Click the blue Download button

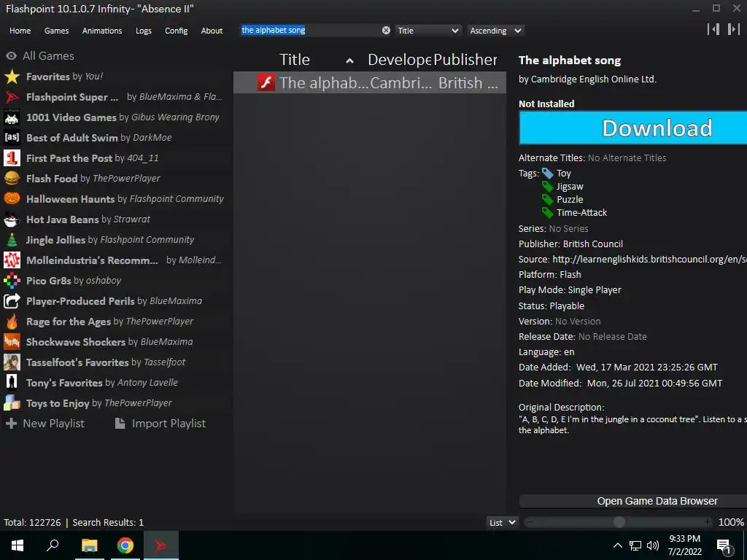[632, 128]
